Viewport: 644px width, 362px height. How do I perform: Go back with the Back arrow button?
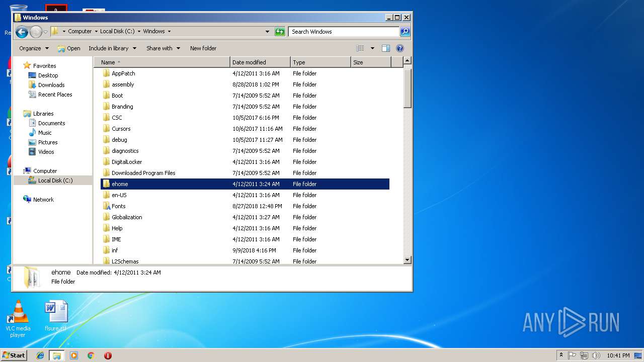click(22, 32)
